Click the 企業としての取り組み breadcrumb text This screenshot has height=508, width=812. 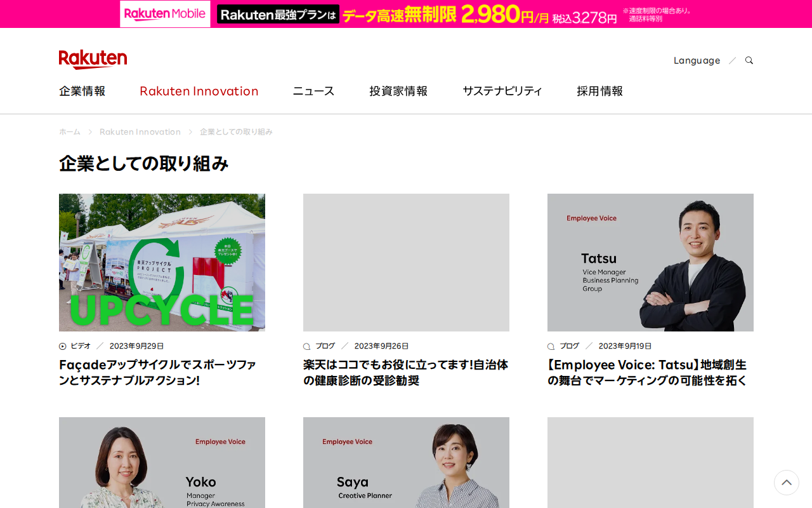tap(236, 131)
